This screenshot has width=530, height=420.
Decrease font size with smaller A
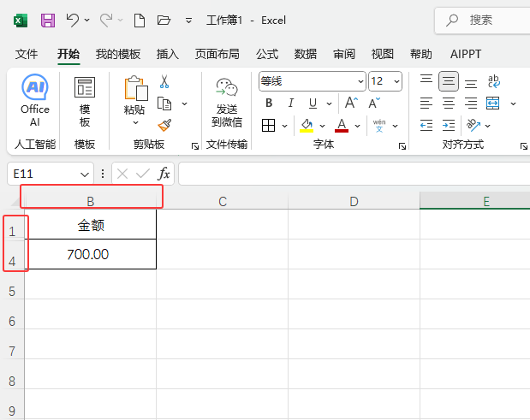tap(374, 103)
